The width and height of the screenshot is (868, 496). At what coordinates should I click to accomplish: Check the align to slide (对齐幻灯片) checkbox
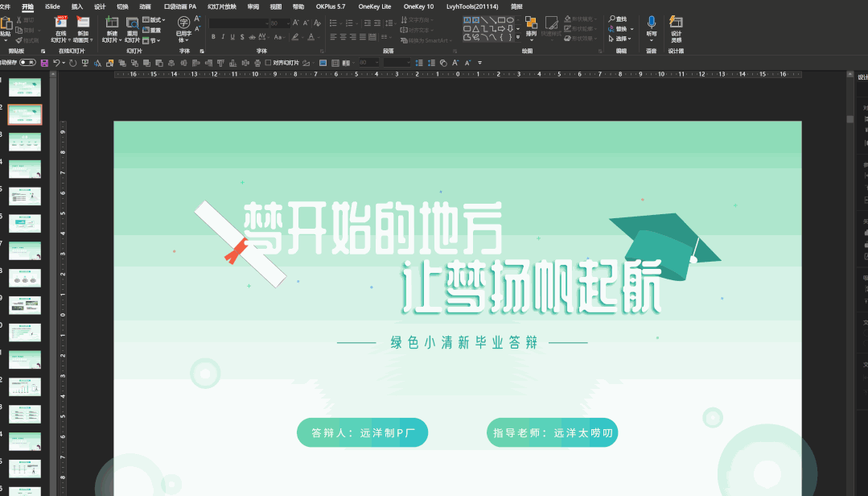click(268, 63)
